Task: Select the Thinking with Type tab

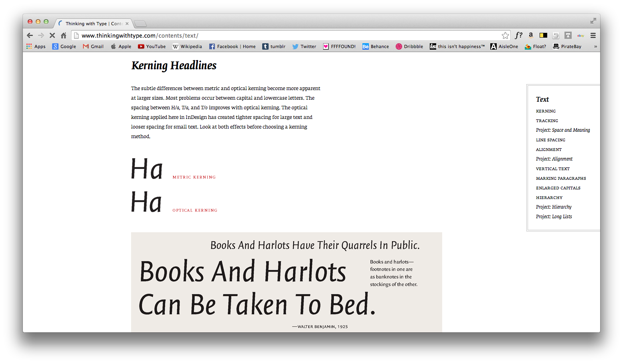Action: click(93, 24)
